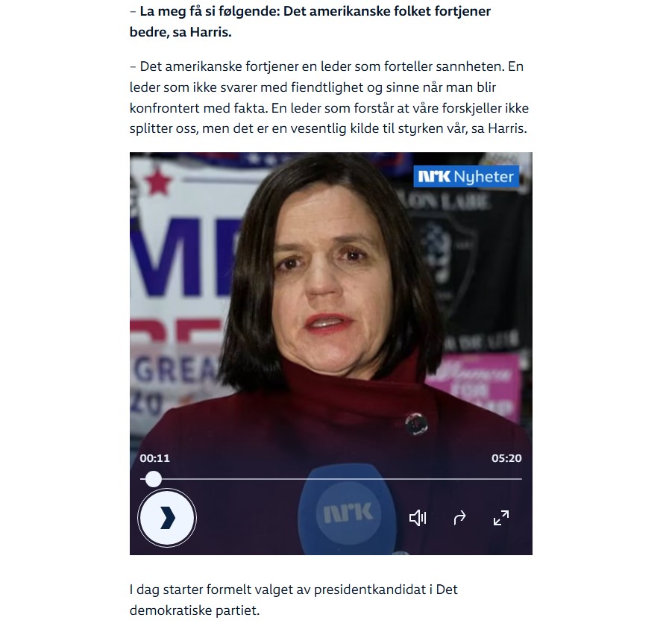The width and height of the screenshot is (672, 635).
Task: Click the 'GREA' lettering on the banner
Action: [x=176, y=370]
